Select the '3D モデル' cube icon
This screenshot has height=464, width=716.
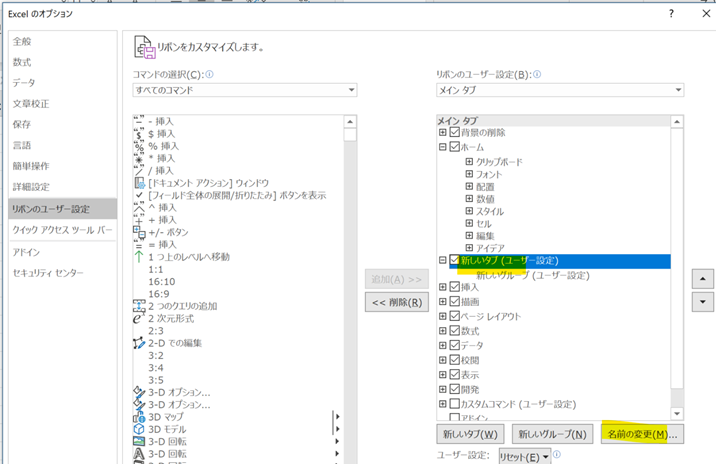coord(139,429)
